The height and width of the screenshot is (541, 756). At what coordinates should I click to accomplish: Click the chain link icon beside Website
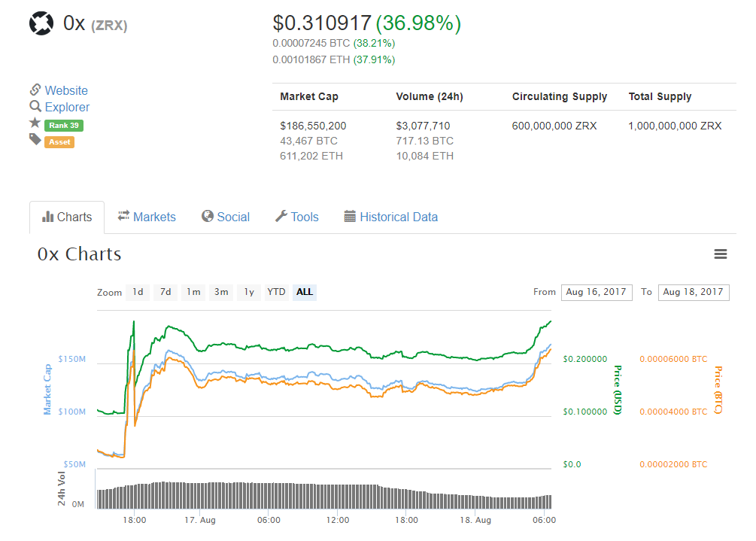35,90
